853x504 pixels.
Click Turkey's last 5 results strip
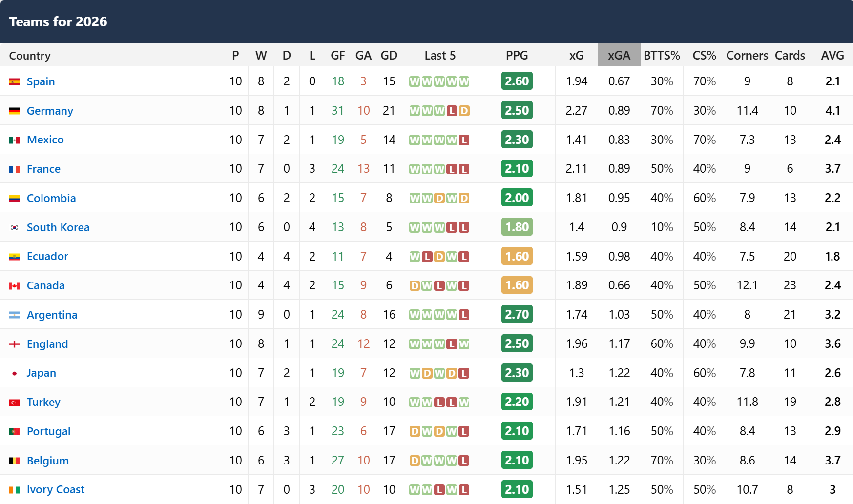pyautogui.click(x=439, y=402)
